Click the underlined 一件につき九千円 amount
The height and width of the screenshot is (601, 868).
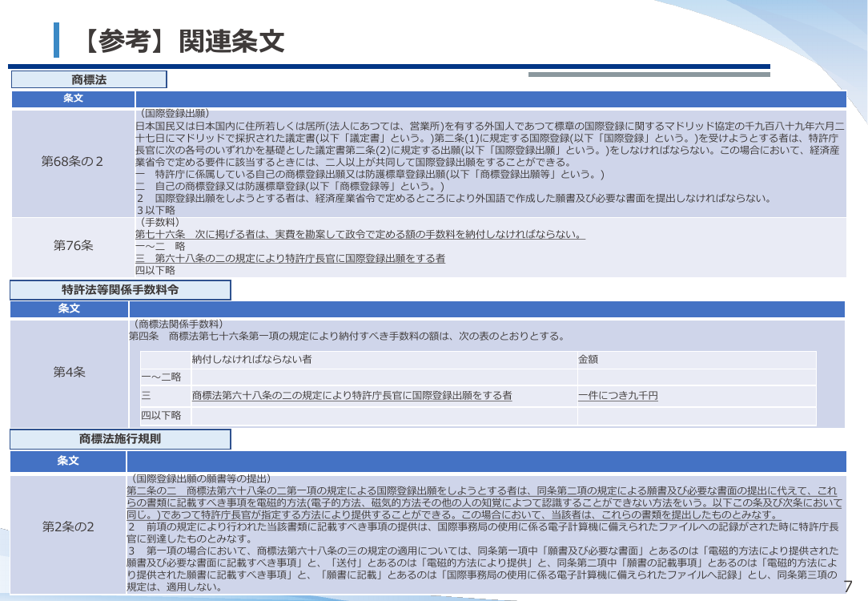(618, 396)
